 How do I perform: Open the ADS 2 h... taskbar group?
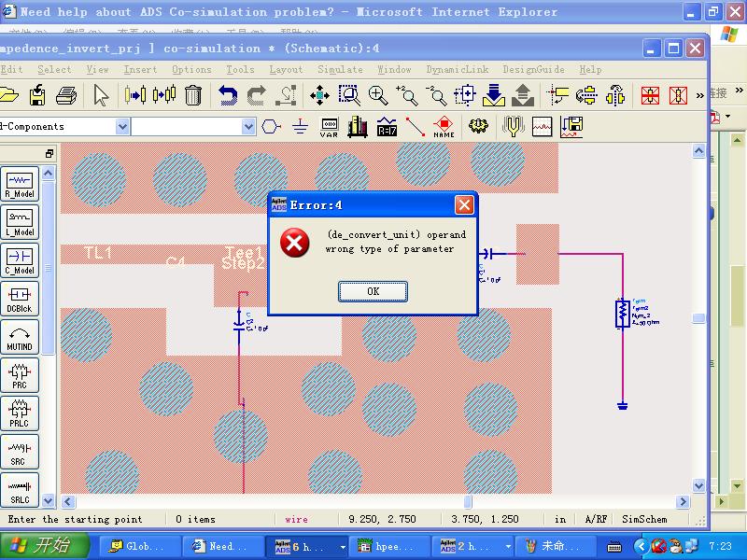pos(472,546)
